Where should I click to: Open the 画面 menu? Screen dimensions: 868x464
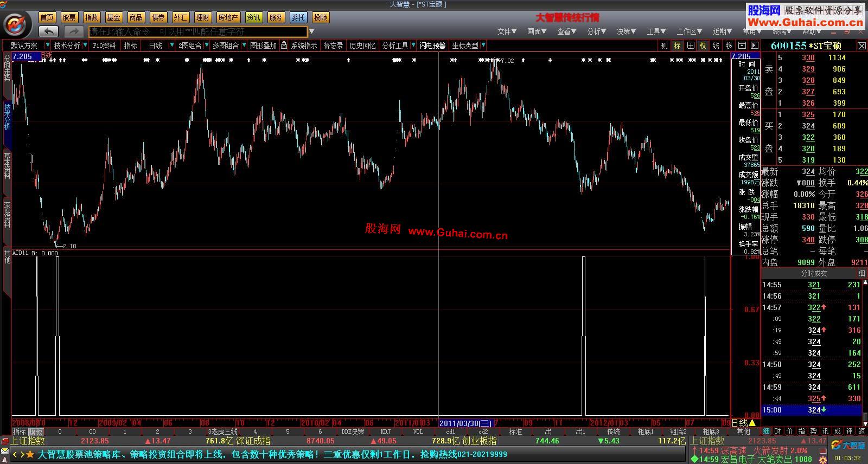click(x=537, y=31)
